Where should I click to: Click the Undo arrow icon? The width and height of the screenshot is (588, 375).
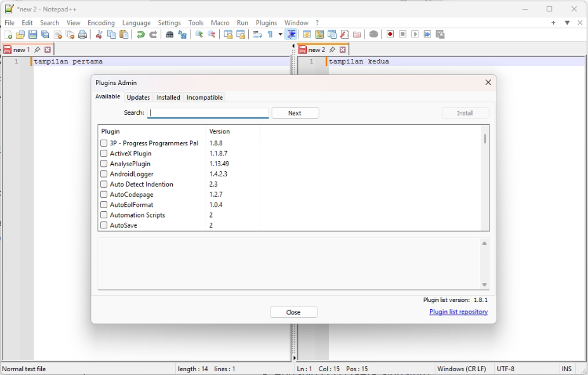(x=140, y=34)
